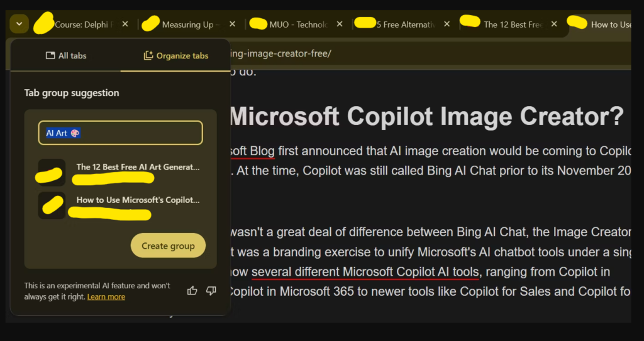Click the Organize tabs sparkle icon
644x341 pixels.
tap(148, 55)
